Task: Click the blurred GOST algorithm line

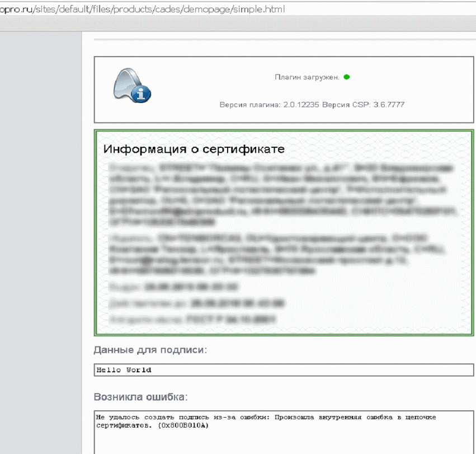Action: pos(193,320)
